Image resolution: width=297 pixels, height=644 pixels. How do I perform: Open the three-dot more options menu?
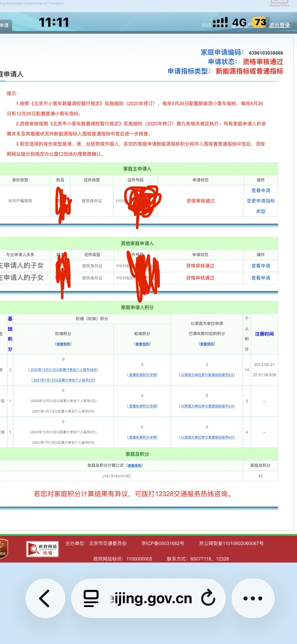pos(253,598)
